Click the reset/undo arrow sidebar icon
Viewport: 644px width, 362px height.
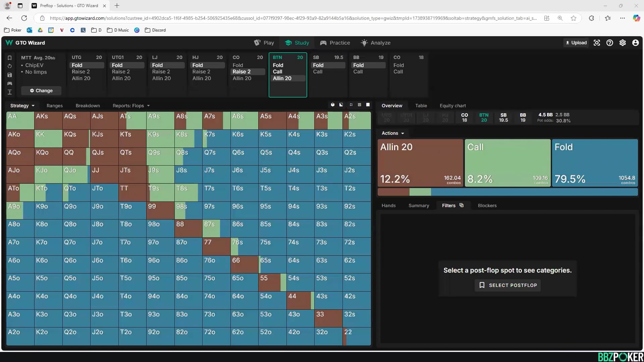[x=10, y=66]
